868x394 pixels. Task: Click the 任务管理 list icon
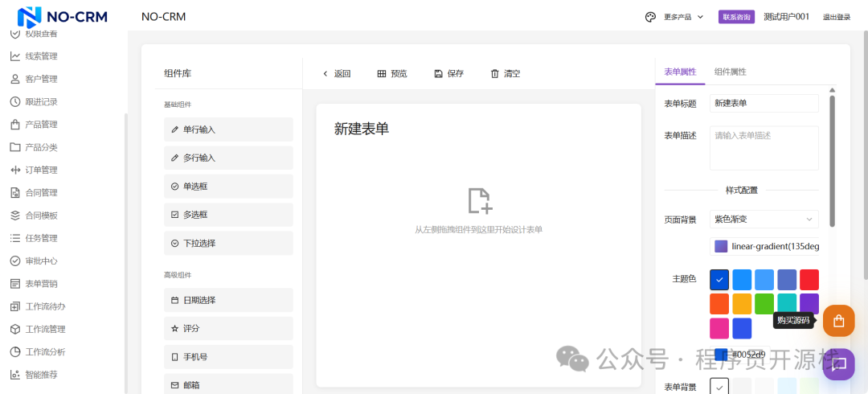[x=15, y=238]
